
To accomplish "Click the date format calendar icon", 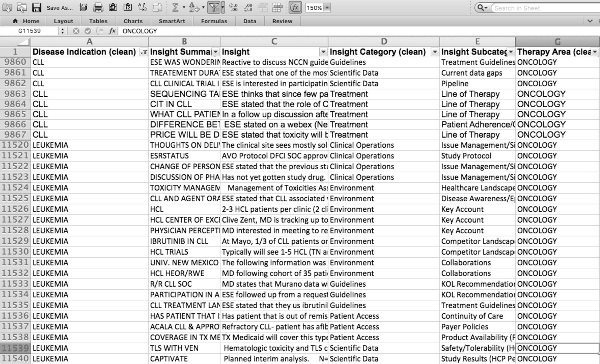I will coord(128,8).
